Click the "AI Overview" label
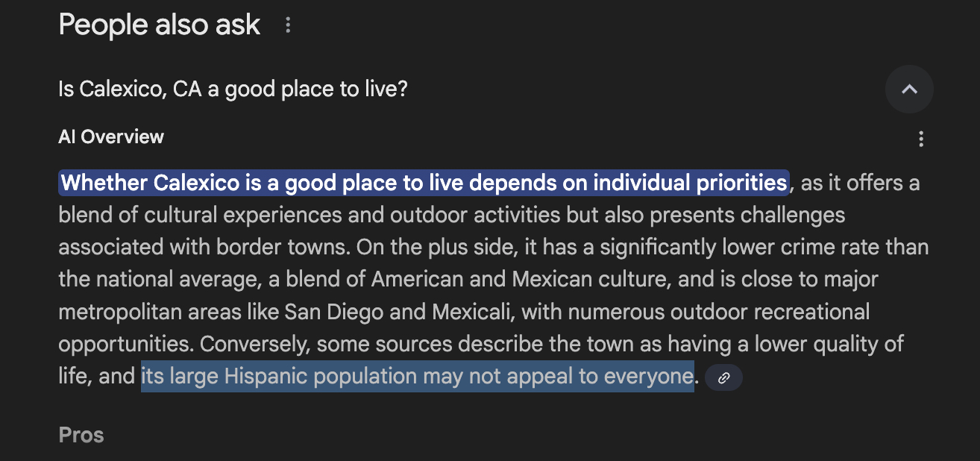Screen dimensions: 980x461 click(111, 137)
